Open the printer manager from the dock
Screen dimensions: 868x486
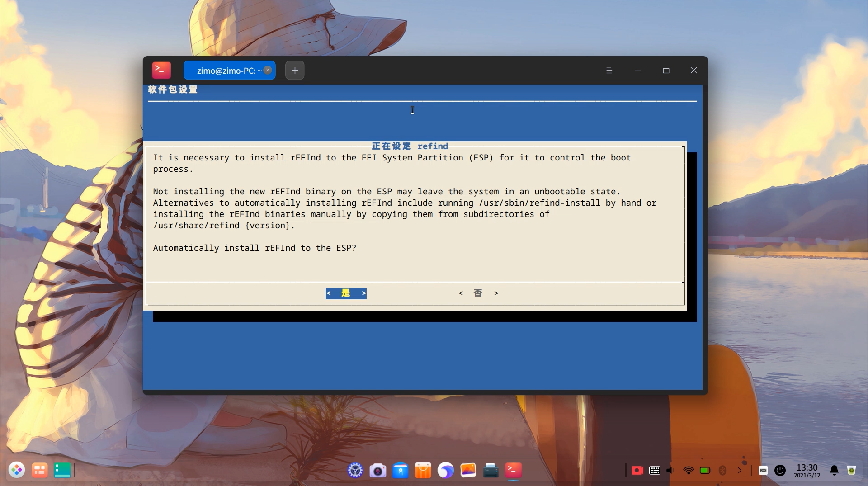(x=491, y=470)
